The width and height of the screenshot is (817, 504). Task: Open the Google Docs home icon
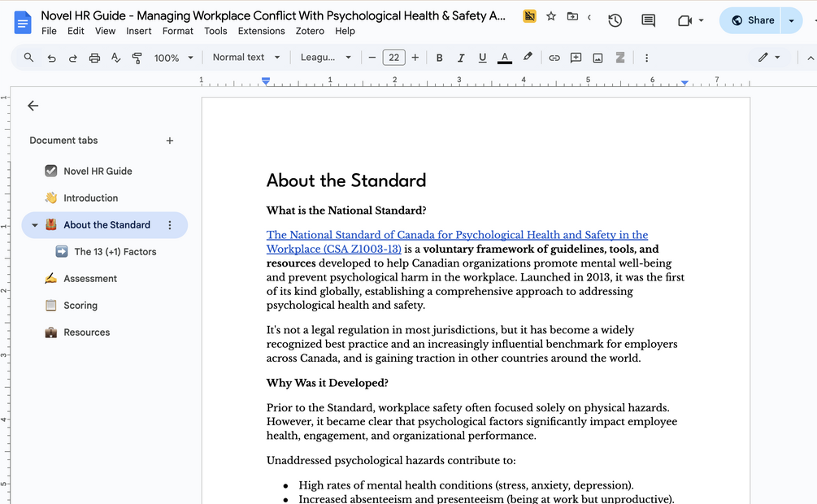(x=23, y=23)
